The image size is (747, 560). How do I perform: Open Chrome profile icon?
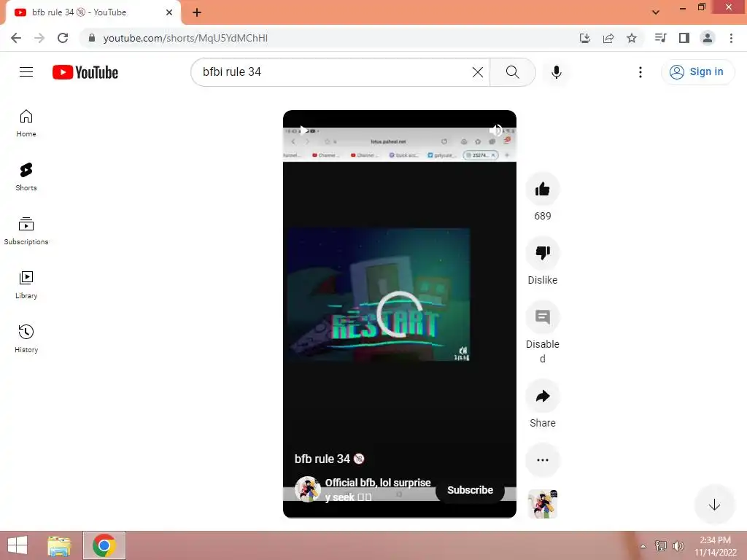[x=708, y=38]
